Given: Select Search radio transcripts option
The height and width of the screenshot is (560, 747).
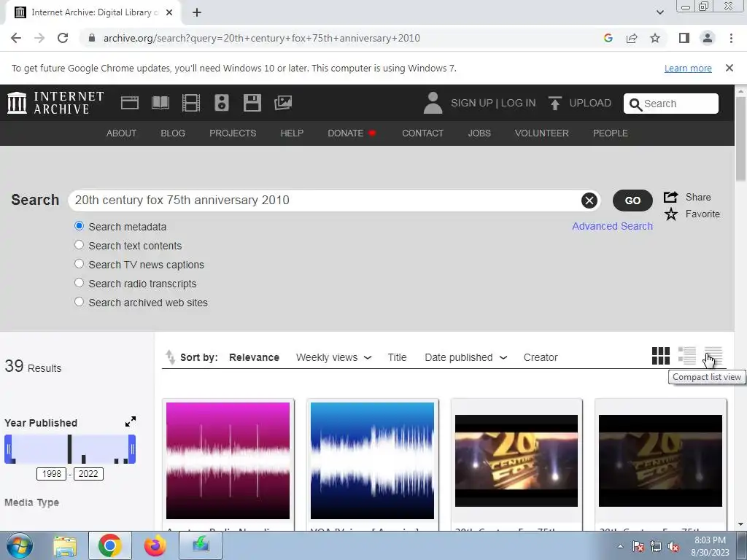Looking at the screenshot, I should point(79,283).
